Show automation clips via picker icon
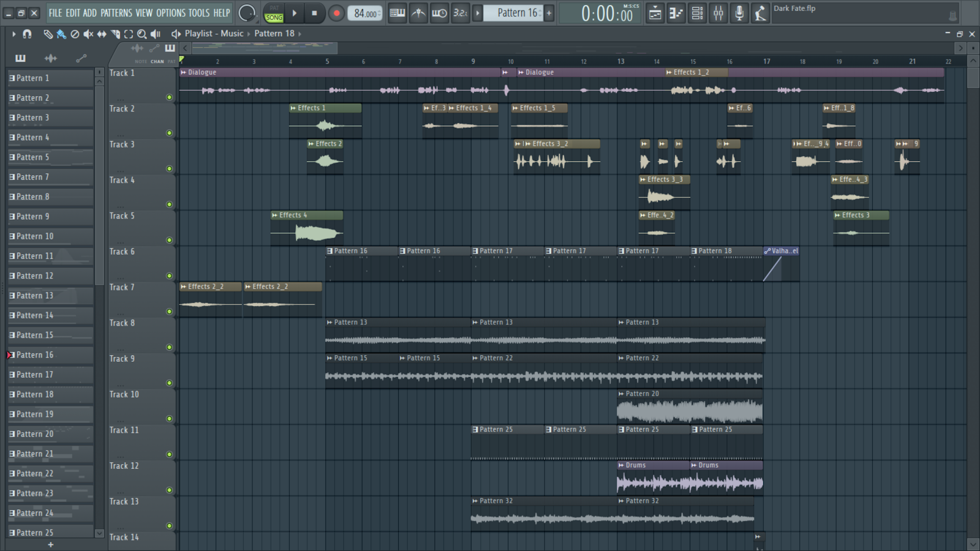980x551 pixels. click(81, 58)
